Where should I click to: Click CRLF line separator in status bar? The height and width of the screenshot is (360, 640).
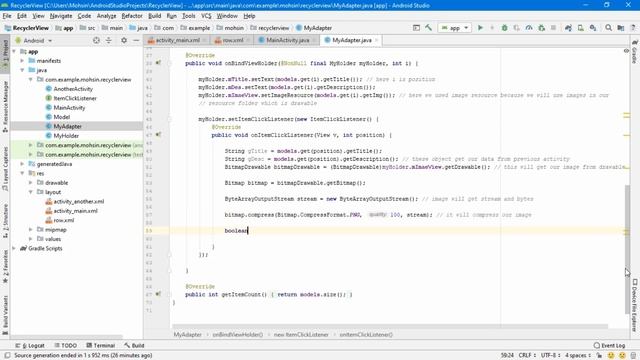pyautogui.click(x=527, y=355)
